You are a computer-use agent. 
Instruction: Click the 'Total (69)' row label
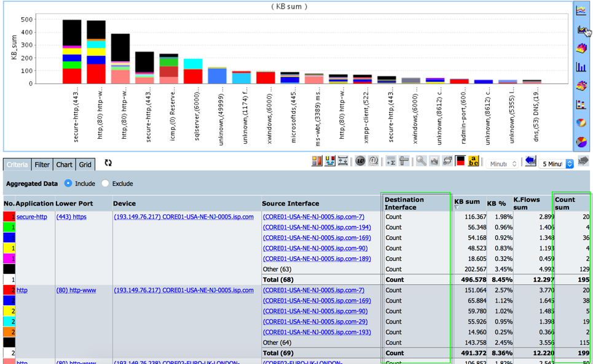[278, 353]
